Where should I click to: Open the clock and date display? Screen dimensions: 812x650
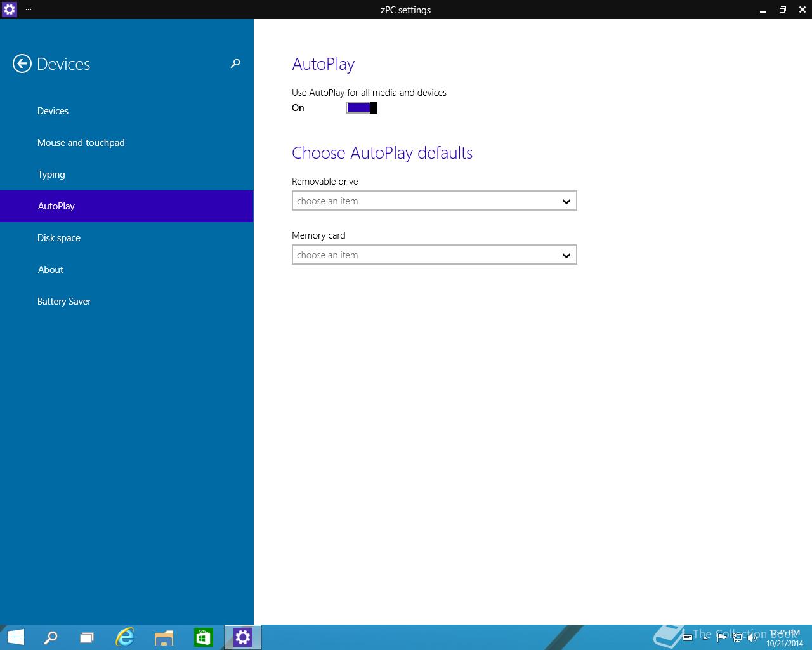click(785, 638)
